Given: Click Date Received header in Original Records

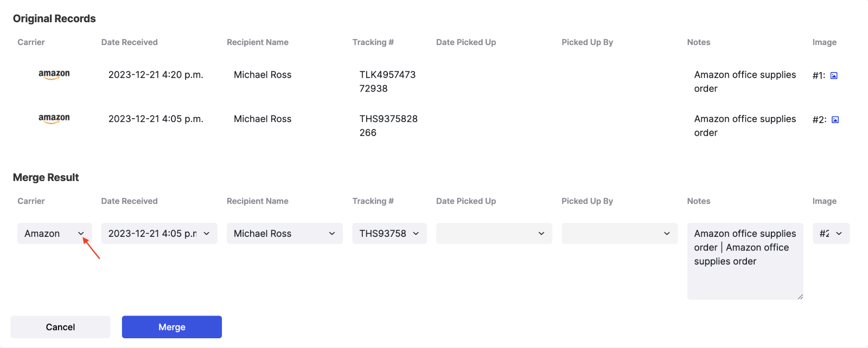Looking at the screenshot, I should click(x=130, y=42).
